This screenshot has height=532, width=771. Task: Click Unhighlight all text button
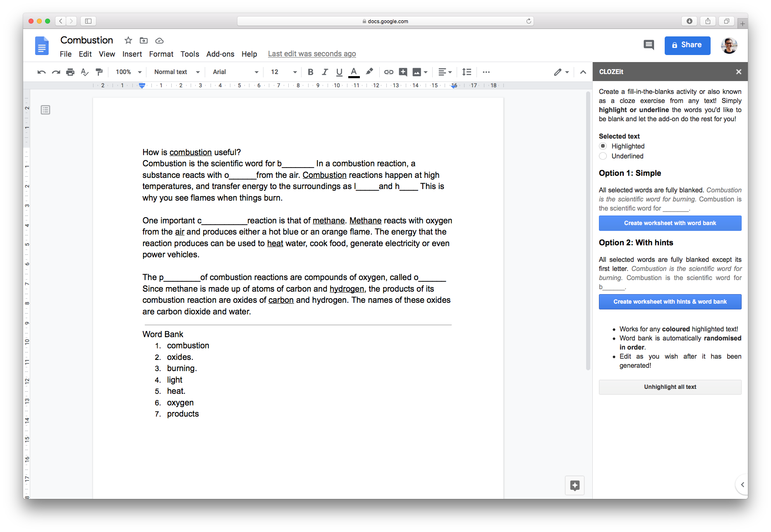670,387
